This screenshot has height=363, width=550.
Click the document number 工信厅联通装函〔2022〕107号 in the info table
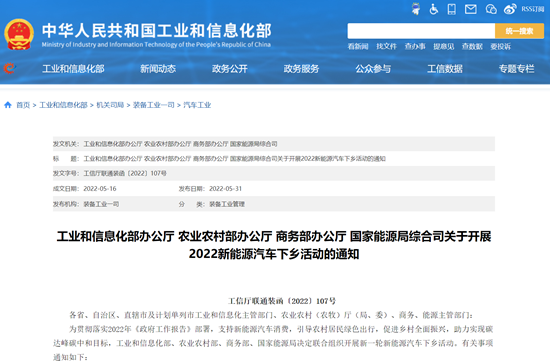coord(125,173)
